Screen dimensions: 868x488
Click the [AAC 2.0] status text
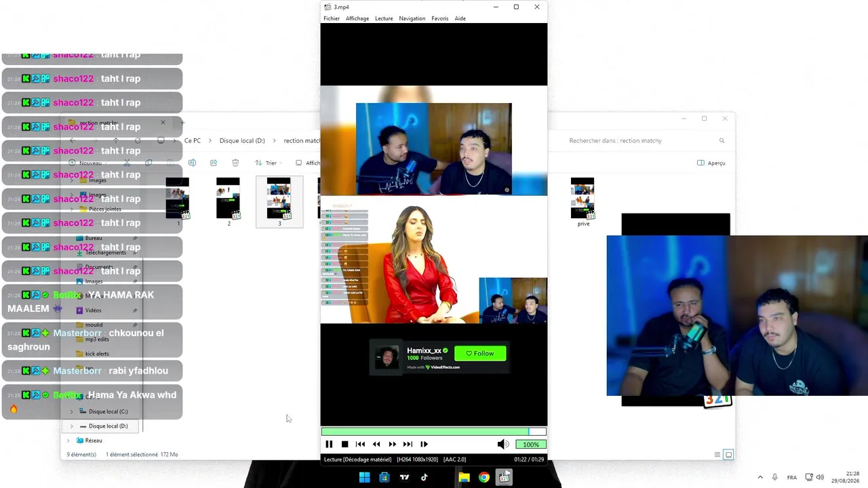pyautogui.click(x=454, y=460)
